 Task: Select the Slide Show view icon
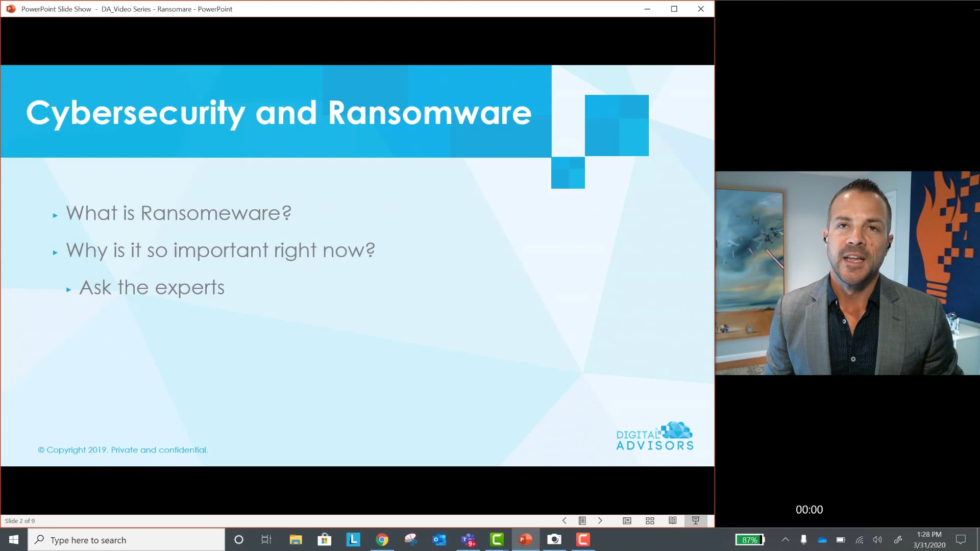[696, 520]
